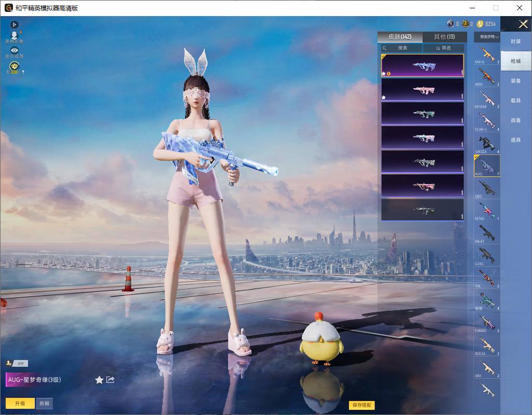532x415 pixels.
Task: Close the wardrobe with the X icon
Action: tap(523, 24)
